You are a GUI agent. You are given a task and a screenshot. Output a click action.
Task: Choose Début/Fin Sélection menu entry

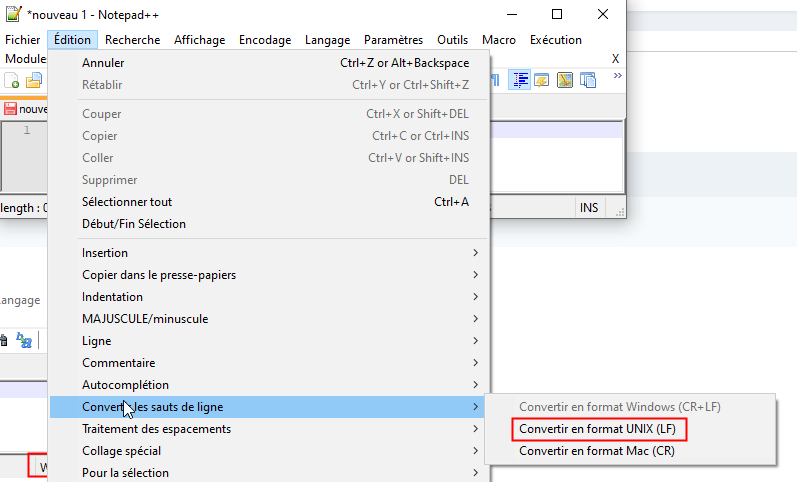point(268,224)
